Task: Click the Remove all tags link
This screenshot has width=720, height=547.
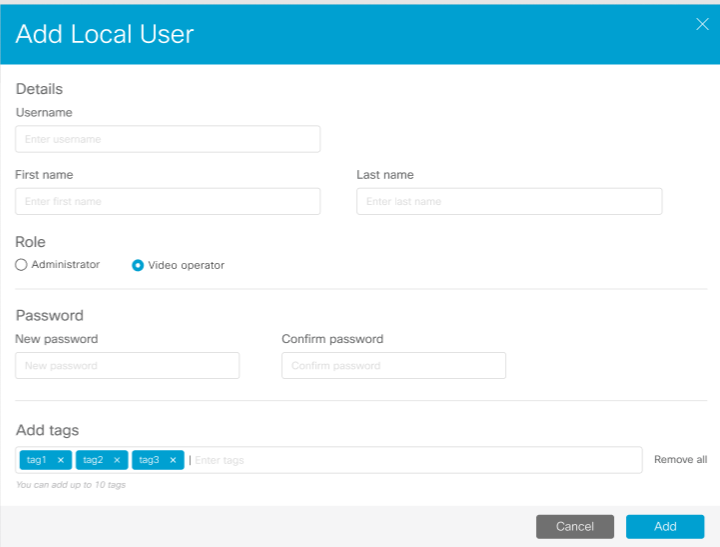Action: pyautogui.click(x=680, y=460)
